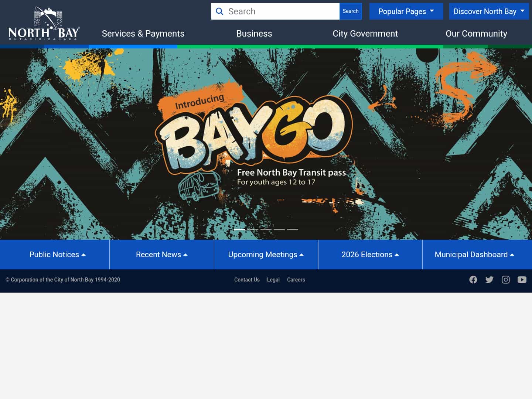
Task: Click the search magnifier icon
Action: point(219,11)
